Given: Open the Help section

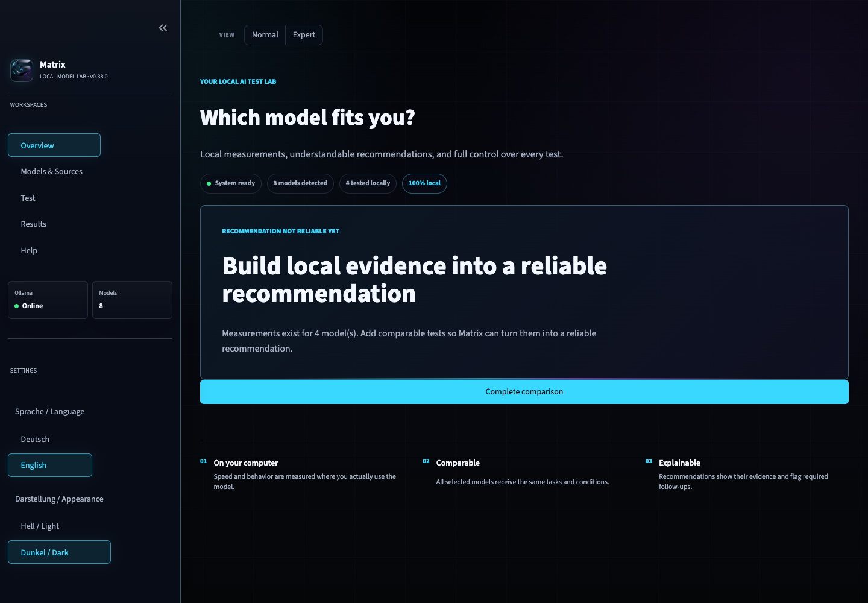Looking at the screenshot, I should click(29, 251).
